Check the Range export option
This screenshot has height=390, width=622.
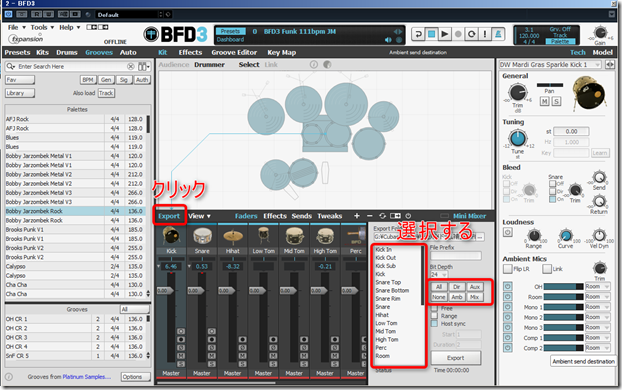(x=434, y=316)
